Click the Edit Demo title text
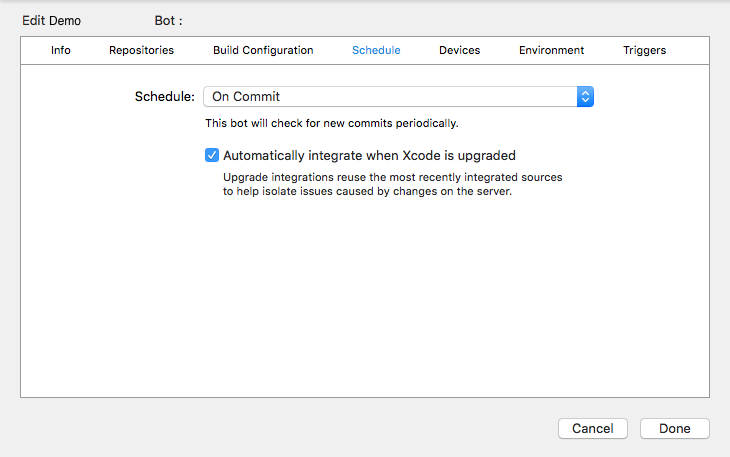Viewport: 730px width, 457px height. [x=51, y=20]
